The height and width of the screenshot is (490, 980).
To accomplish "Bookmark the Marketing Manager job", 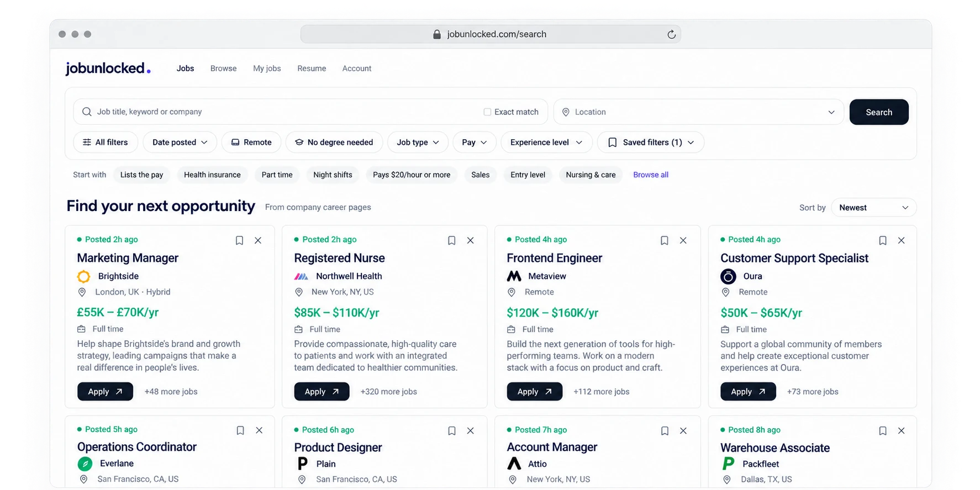I will point(239,240).
